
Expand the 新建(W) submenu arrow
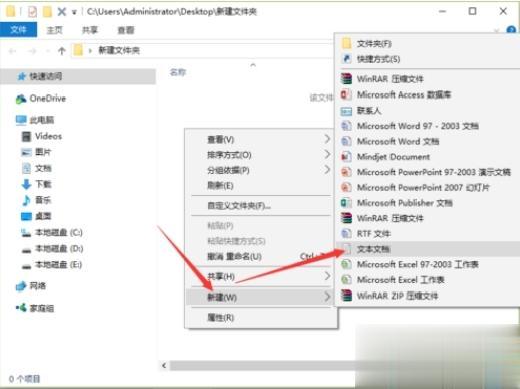coord(327,296)
